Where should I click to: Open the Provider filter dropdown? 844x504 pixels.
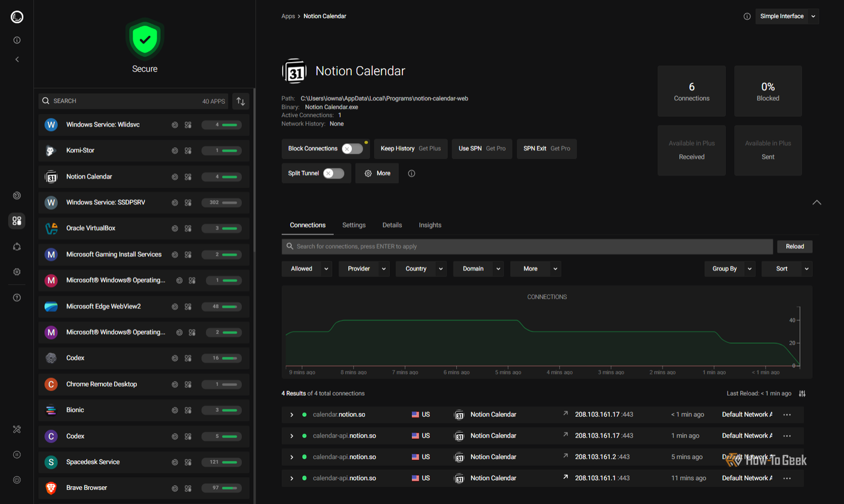[x=364, y=269]
